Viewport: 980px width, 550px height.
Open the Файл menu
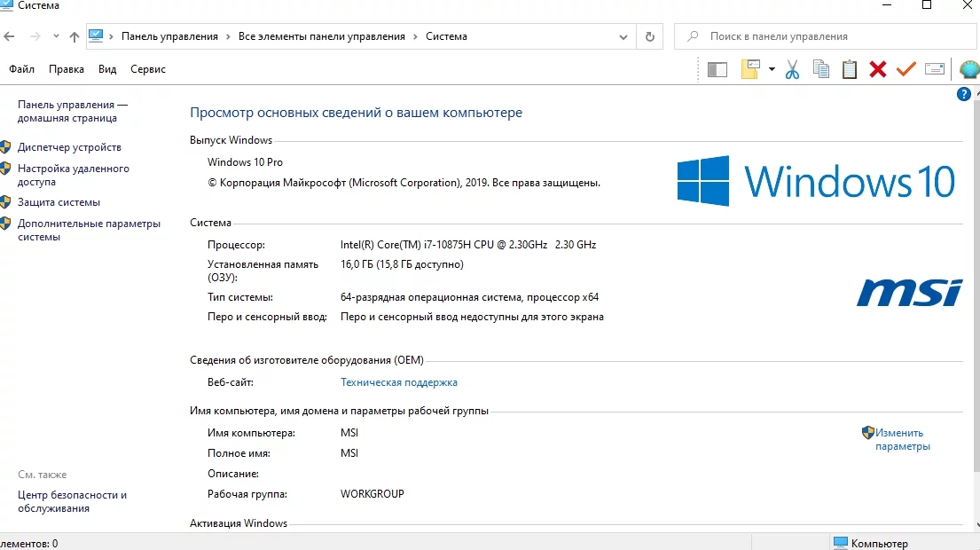click(x=22, y=69)
